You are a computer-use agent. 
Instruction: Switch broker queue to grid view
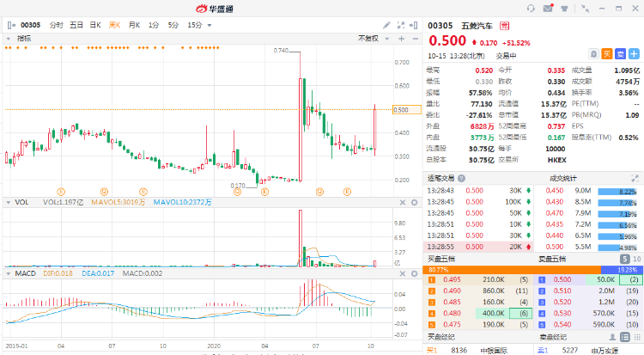pos(637,337)
